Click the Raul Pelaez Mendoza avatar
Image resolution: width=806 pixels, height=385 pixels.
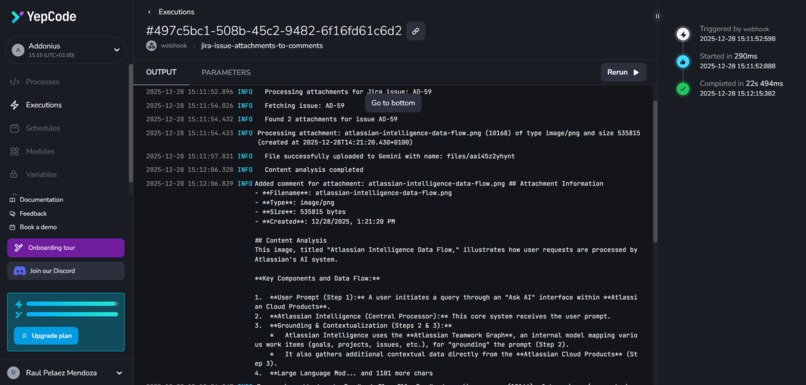(13, 373)
